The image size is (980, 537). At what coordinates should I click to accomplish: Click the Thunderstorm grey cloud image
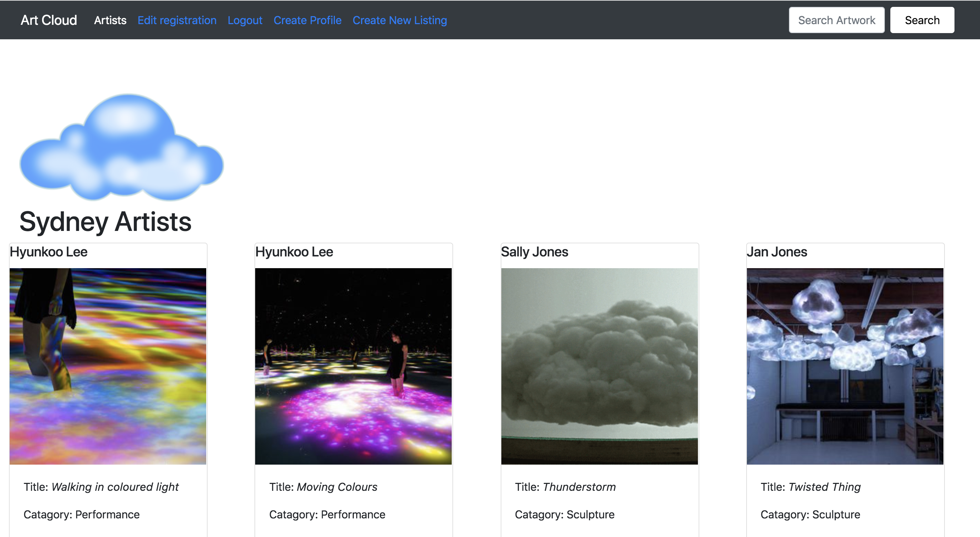pos(599,366)
